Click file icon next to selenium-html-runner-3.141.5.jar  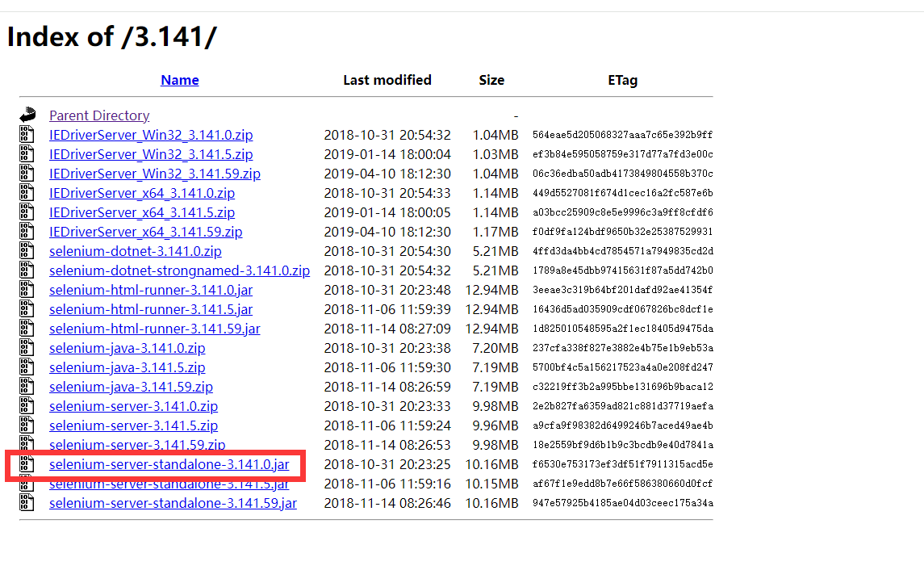coord(27,309)
